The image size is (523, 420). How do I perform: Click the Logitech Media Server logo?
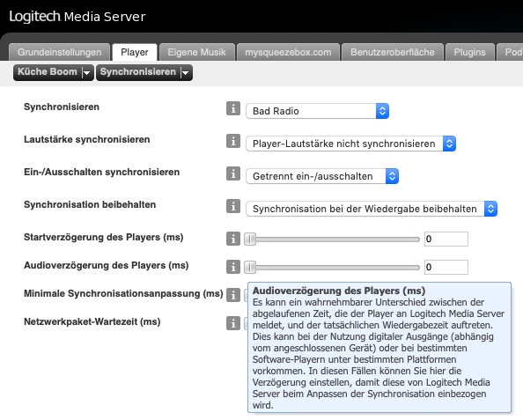pyautogui.click(x=77, y=17)
